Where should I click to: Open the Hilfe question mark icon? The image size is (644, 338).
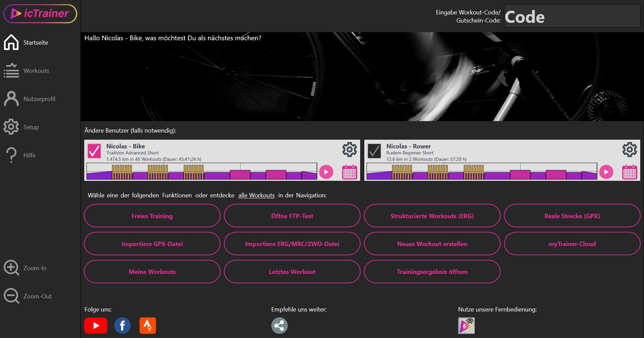[x=11, y=155]
